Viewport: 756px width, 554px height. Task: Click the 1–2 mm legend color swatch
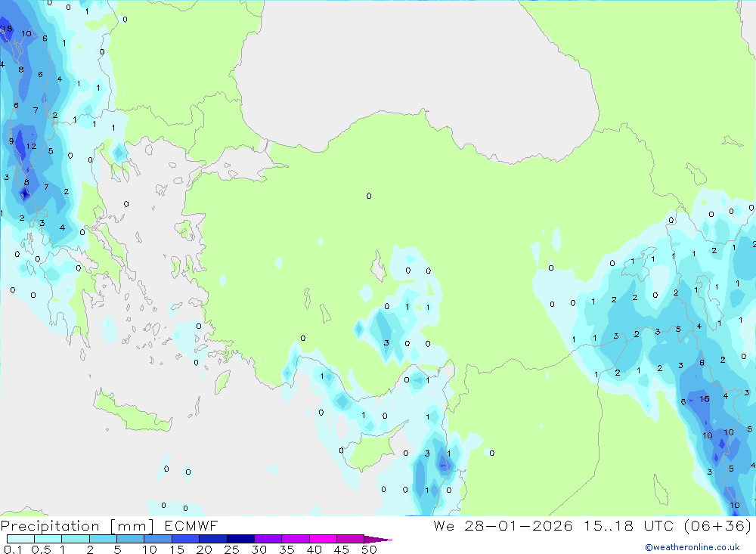point(76,539)
